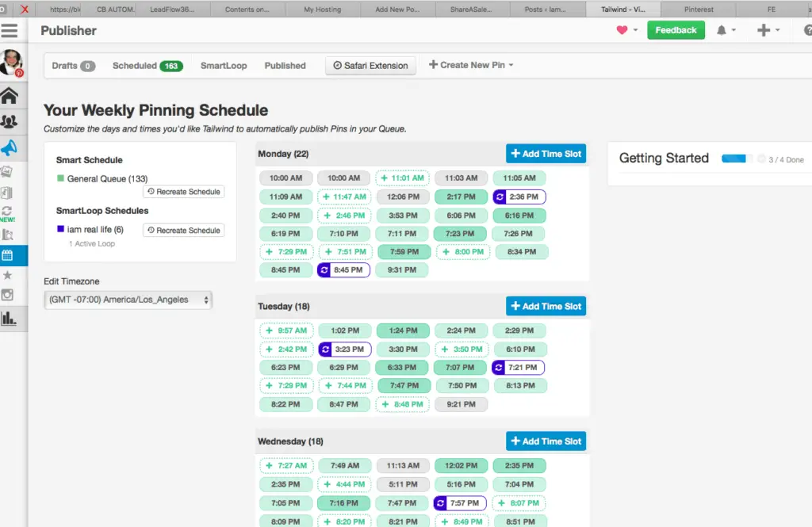812x527 pixels.
Task: Click loop icon on Wednesday 7:57 PM slot
Action: [440, 502]
